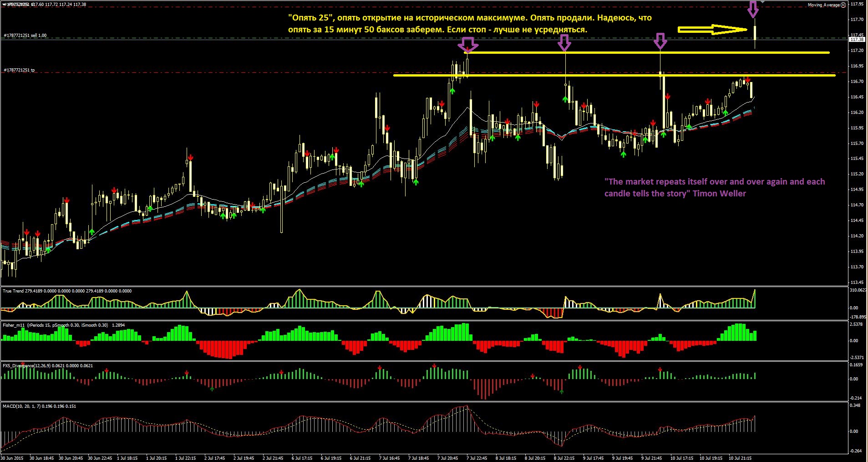Viewport: 868px width, 462px height.
Task: Toggle the one-click trading arrow at top-left
Action: point(4,5)
